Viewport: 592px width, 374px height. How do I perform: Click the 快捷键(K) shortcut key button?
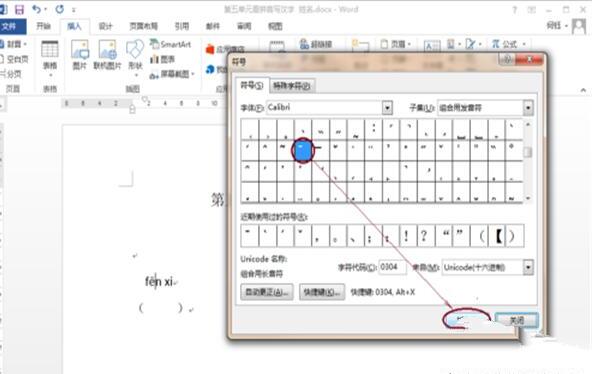pyautogui.click(x=322, y=292)
